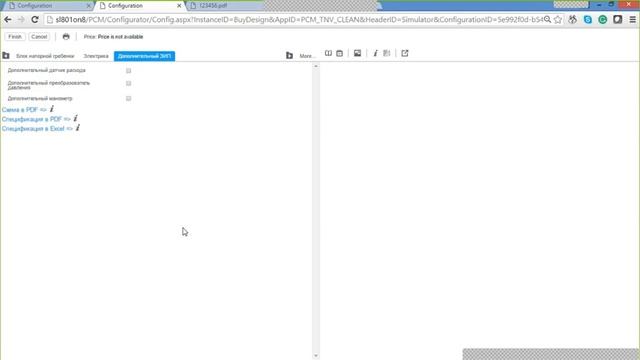Switch to the first Configuration browser tab

(x=47, y=6)
